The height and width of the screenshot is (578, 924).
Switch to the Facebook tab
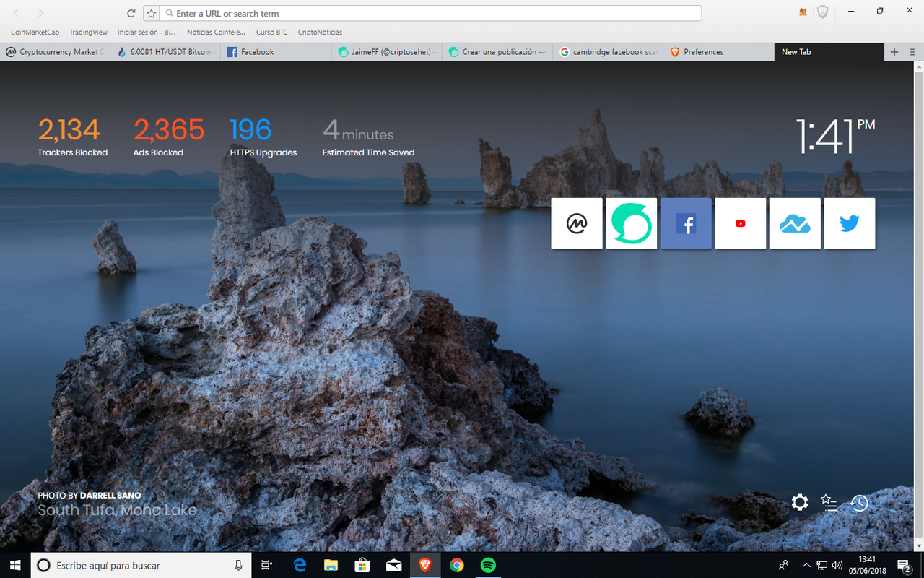(276, 52)
